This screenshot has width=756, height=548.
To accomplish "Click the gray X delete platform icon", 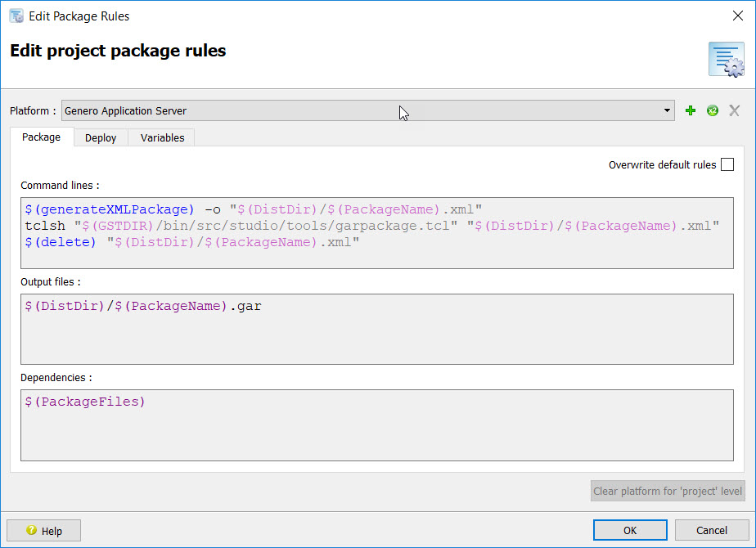I will pos(734,111).
